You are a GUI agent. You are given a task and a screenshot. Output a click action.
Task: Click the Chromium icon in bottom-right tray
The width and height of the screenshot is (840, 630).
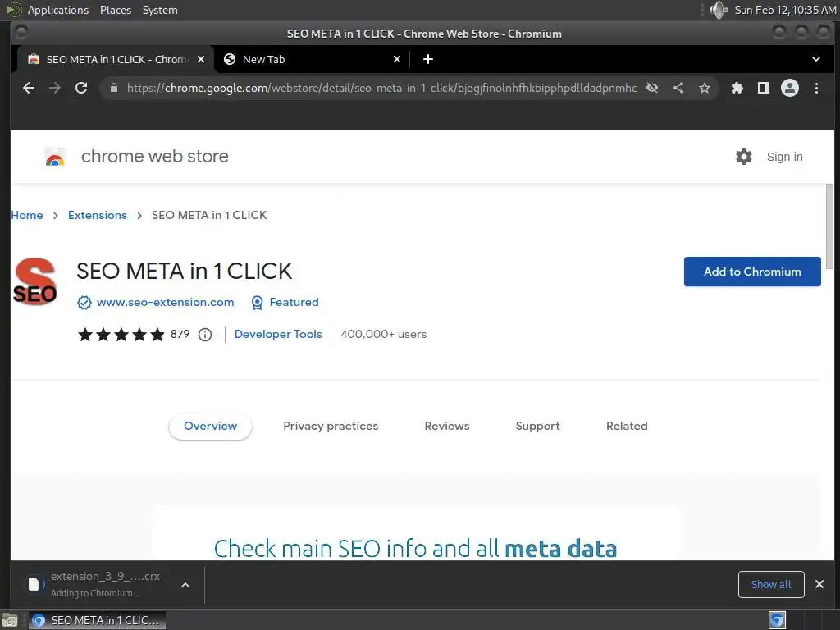tap(777, 620)
